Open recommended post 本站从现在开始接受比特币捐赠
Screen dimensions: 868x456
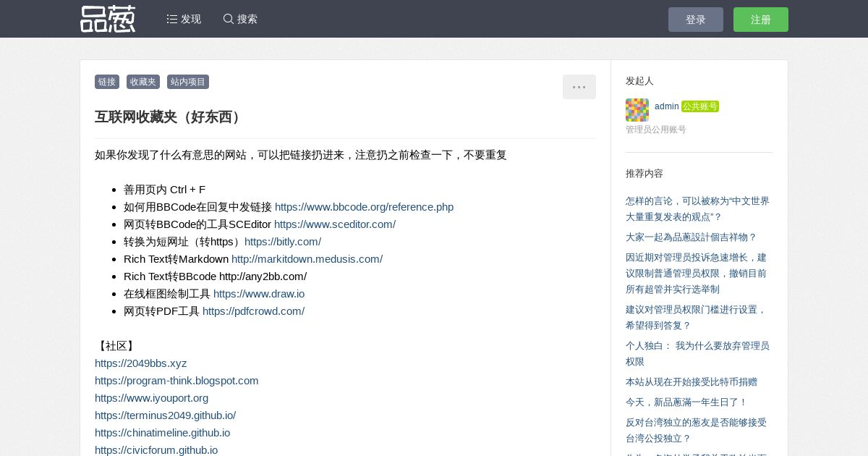pyautogui.click(x=692, y=381)
